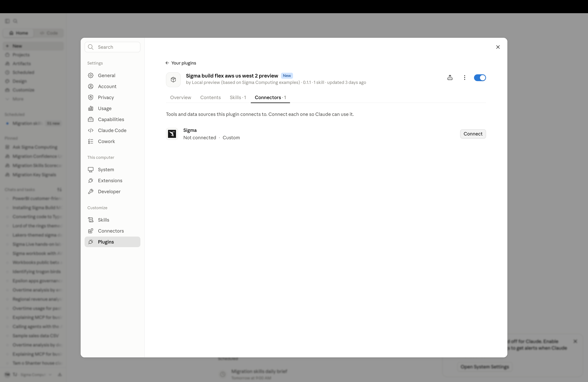This screenshot has height=382, width=588.
Task: Disable the Sigma build flex plugin toggle
Action: (x=480, y=78)
